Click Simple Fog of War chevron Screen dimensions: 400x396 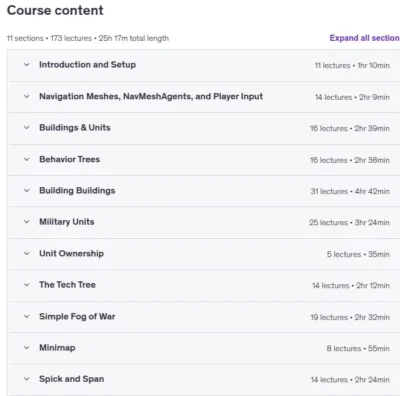[x=27, y=316]
